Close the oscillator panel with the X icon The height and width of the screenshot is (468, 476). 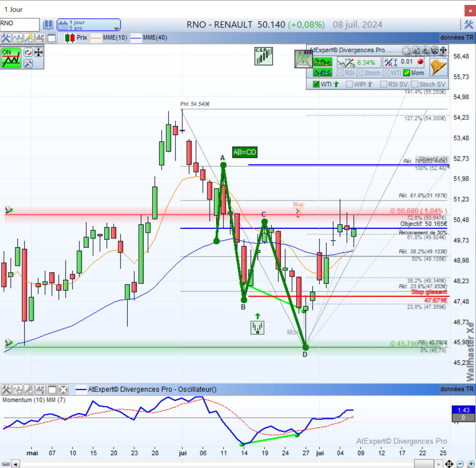tap(63, 389)
